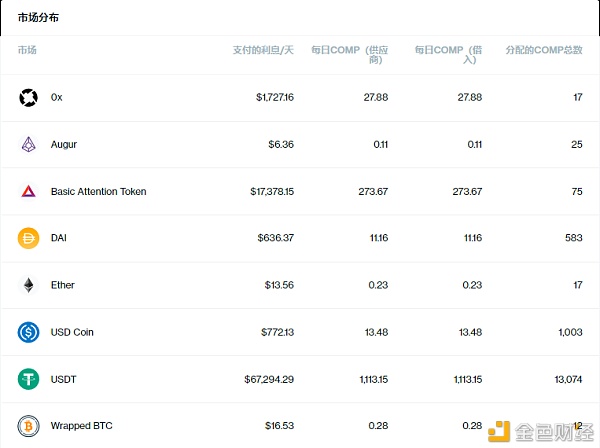Open the Augur market name
The height and width of the screenshot is (448, 600).
pyautogui.click(x=64, y=145)
